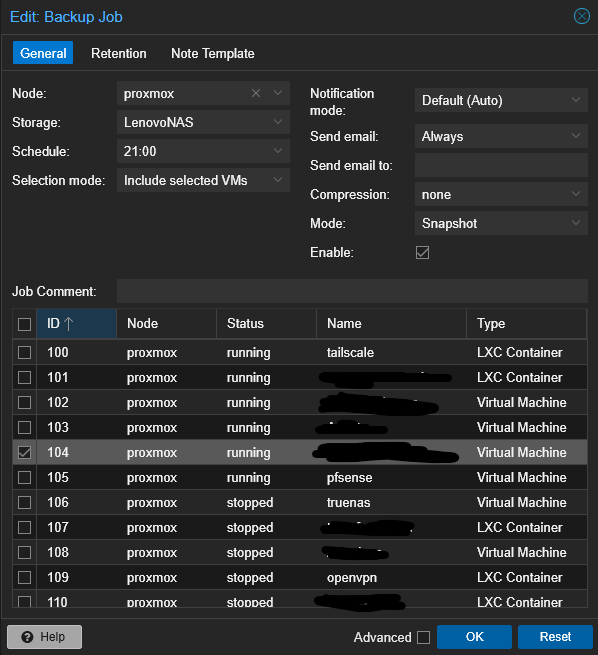Open the Notification mode dropdown
Image resolution: width=598 pixels, height=655 pixels.
click(501, 100)
